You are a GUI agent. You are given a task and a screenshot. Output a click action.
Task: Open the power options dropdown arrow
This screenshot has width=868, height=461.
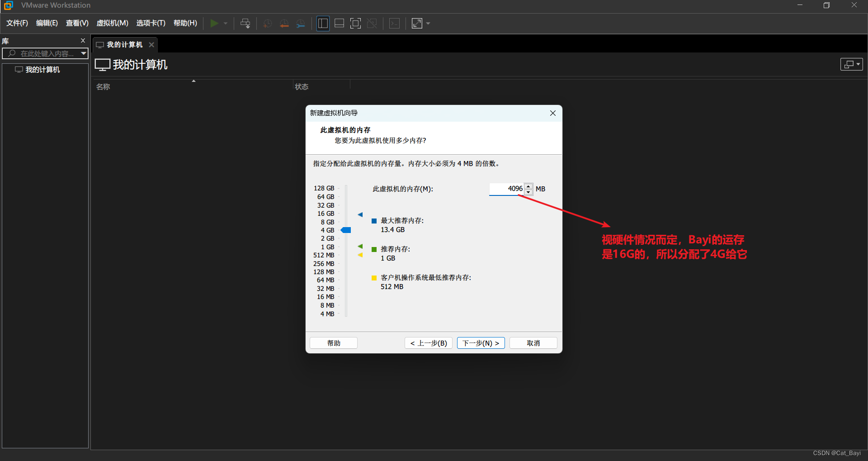point(226,23)
